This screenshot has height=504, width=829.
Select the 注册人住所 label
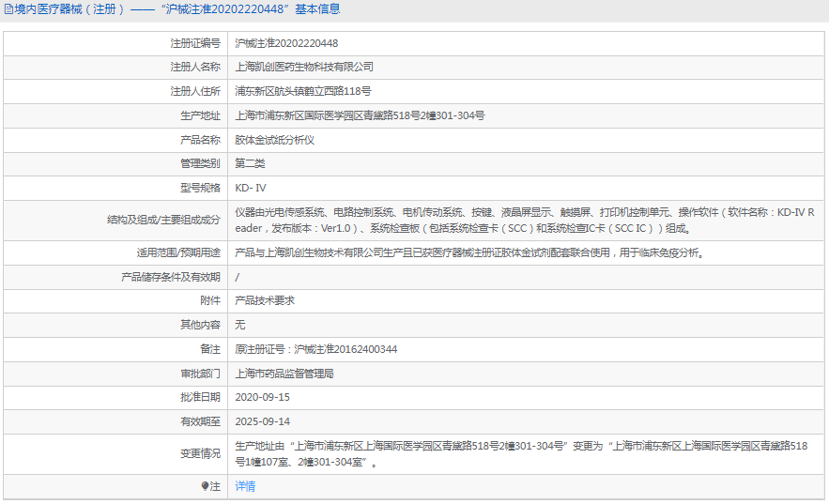click(x=195, y=91)
